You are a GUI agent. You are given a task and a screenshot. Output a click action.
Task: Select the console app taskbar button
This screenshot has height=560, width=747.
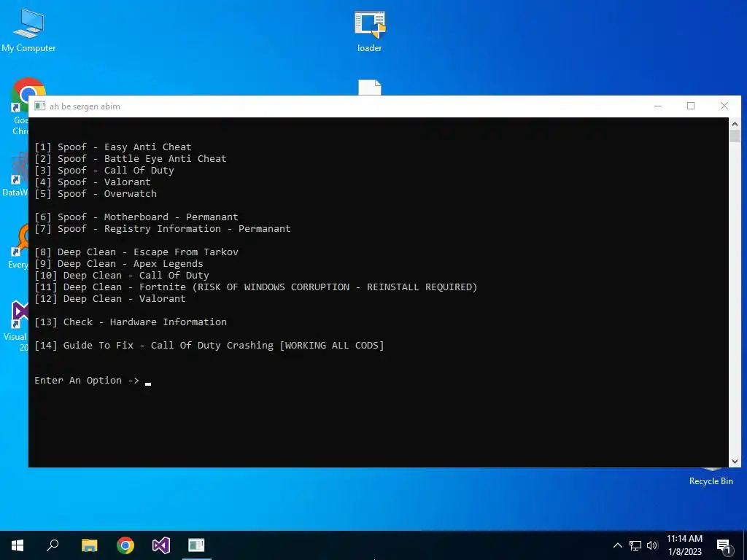196,545
